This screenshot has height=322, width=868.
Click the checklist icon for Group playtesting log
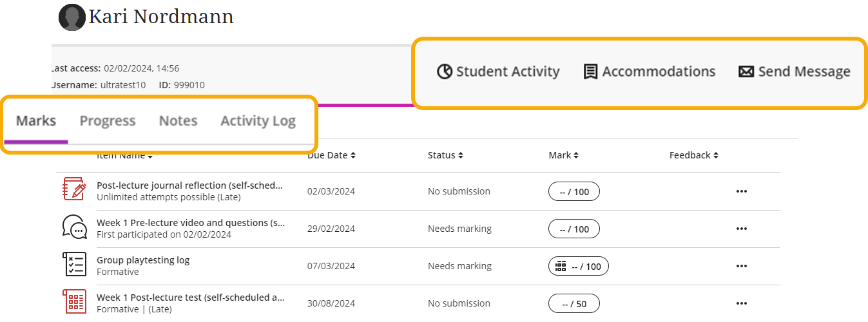[74, 265]
